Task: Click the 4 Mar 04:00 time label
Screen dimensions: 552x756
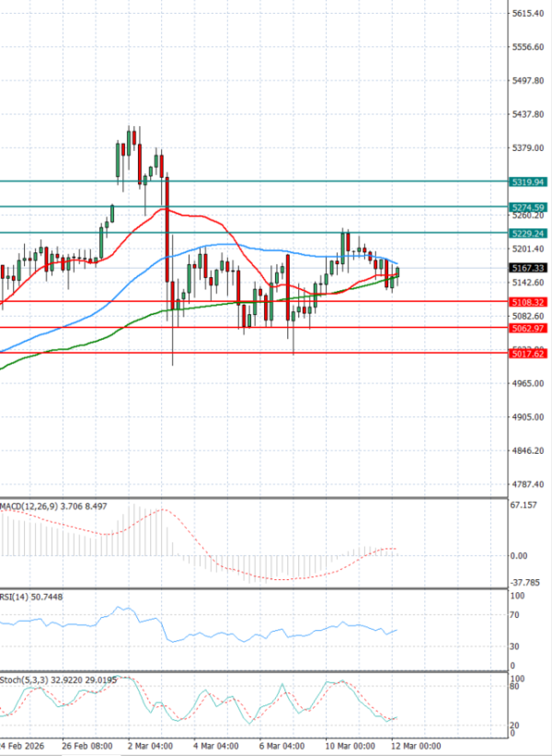Action: (216, 745)
